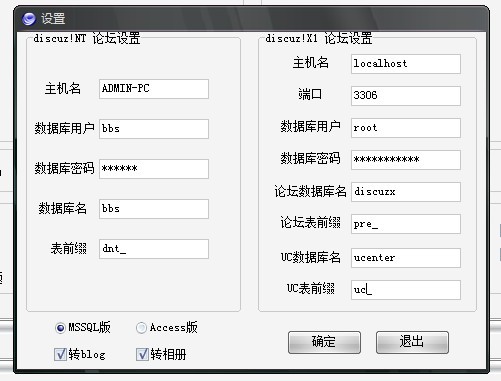The height and width of the screenshot is (381, 501).
Task: Click the NT 数据库名 field containing bbs
Action: [x=154, y=209]
